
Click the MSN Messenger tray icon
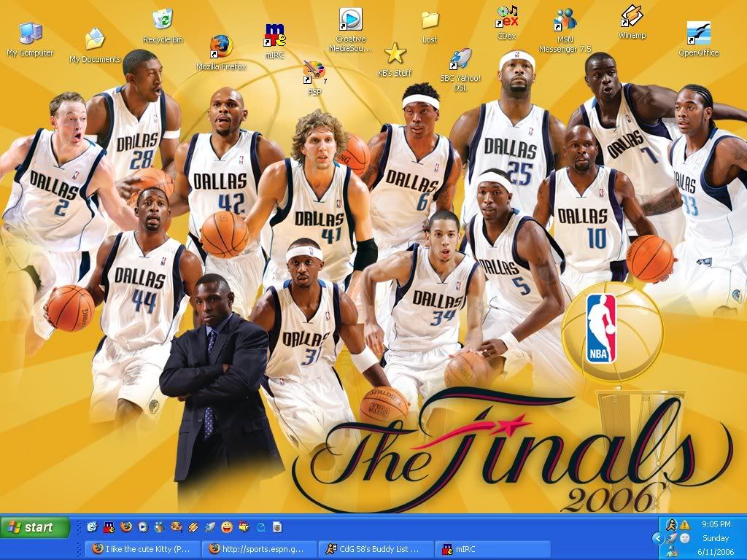point(671,553)
